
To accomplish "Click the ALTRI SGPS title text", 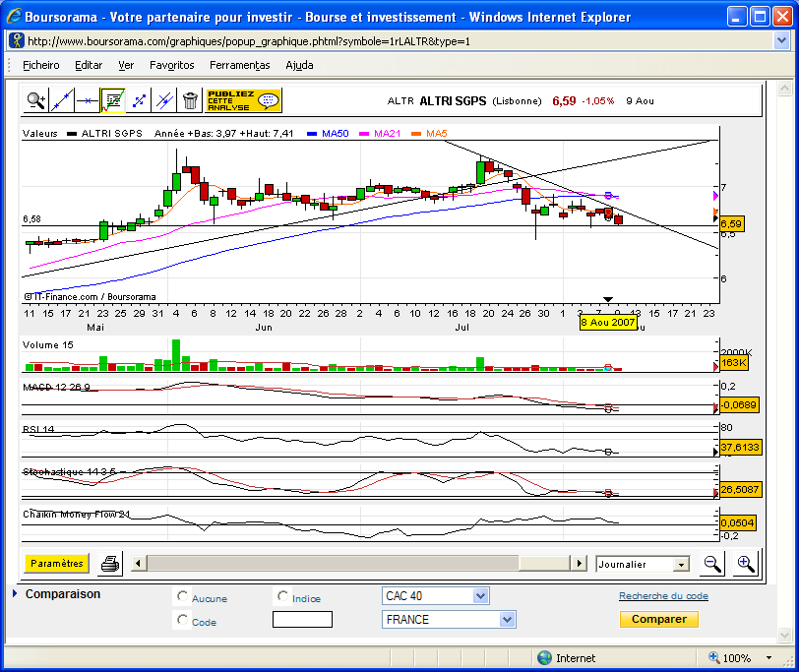I will [453, 101].
